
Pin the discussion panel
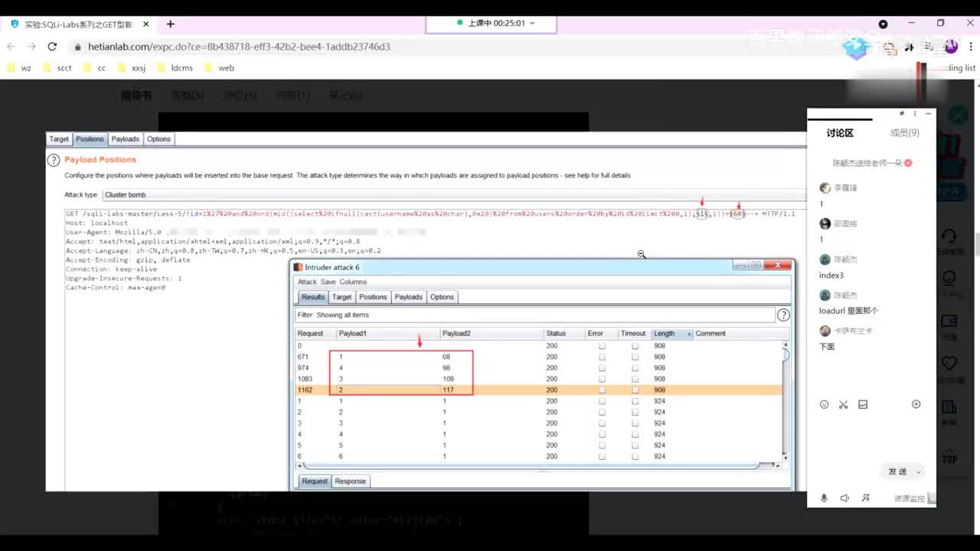point(902,113)
